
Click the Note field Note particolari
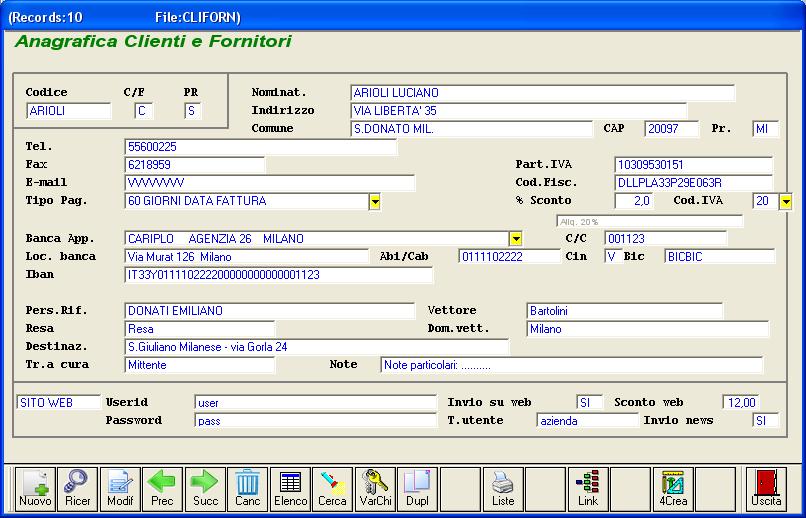(x=572, y=365)
